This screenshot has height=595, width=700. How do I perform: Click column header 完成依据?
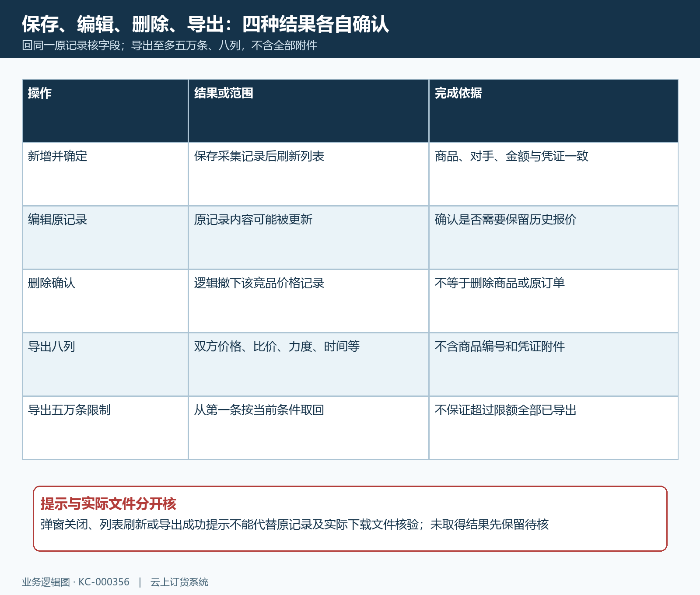point(553,111)
